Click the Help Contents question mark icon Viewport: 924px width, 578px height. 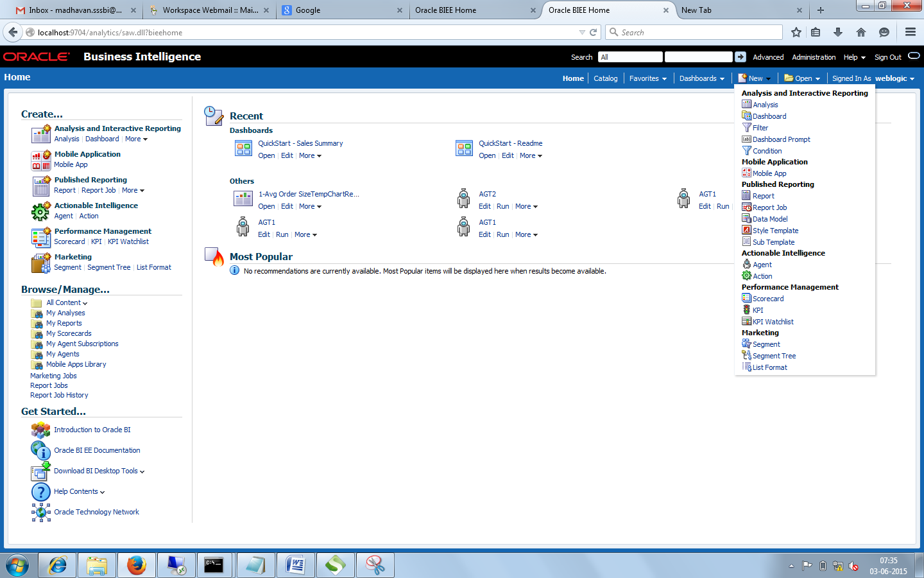click(x=40, y=492)
